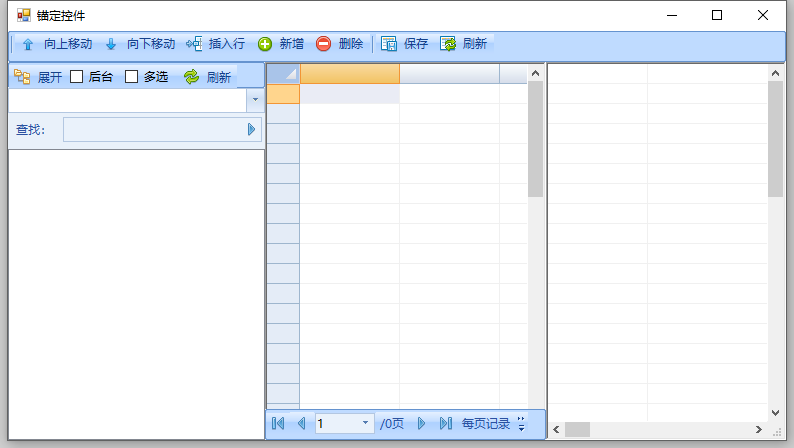Click the red Delete (删除) icon
794x448 pixels.
point(324,44)
